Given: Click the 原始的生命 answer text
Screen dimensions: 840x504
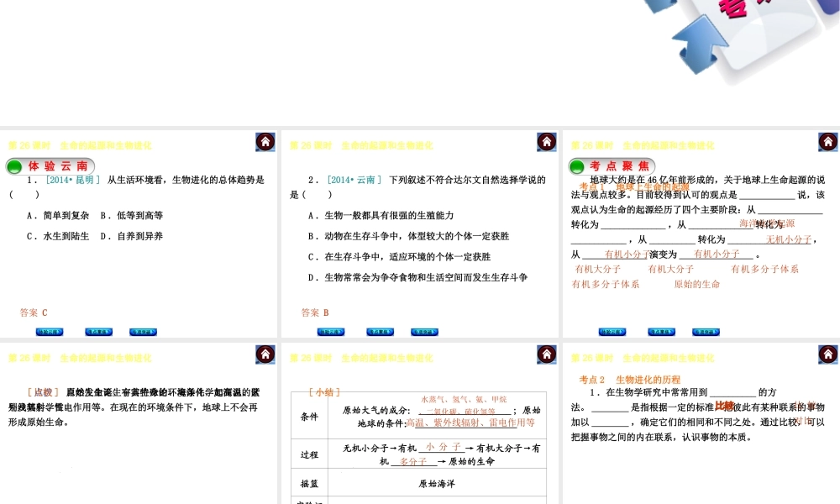Looking at the screenshot, I should pos(697,285).
